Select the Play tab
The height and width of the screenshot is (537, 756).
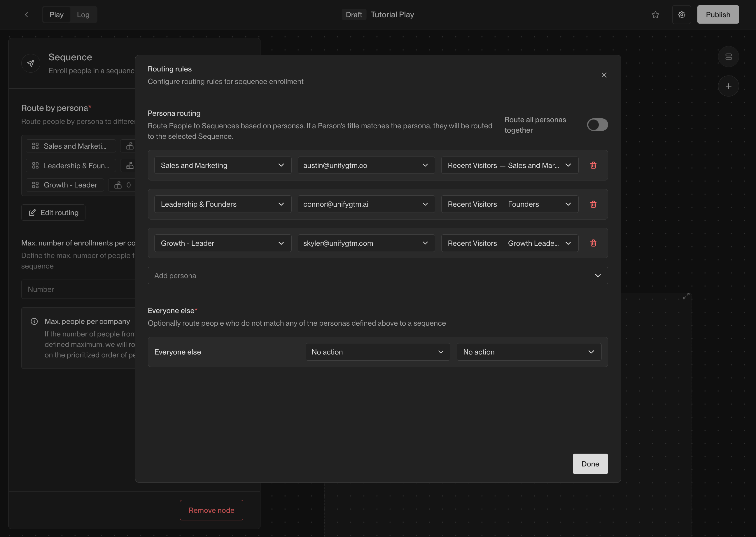[x=57, y=15]
